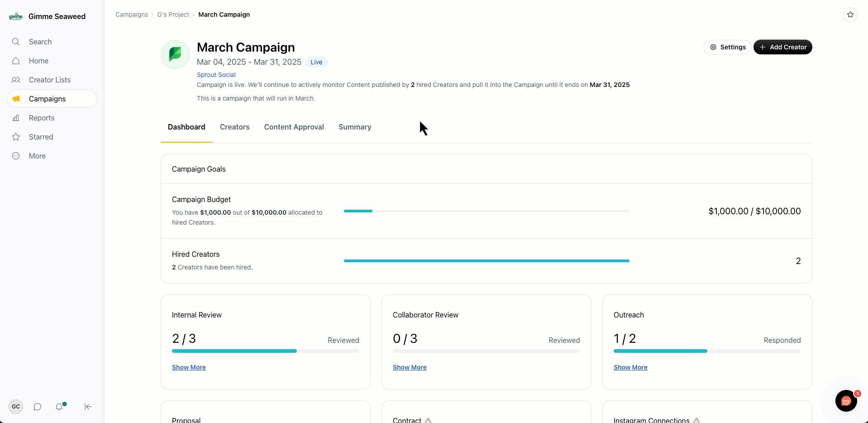Click the plus icon on Add Creator
Viewport: 868px width, 423px height.
click(763, 47)
